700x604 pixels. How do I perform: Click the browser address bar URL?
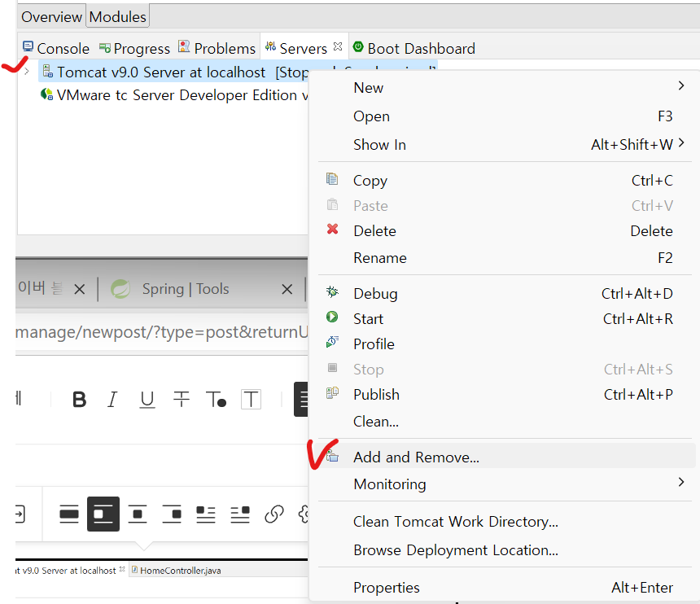(x=162, y=331)
